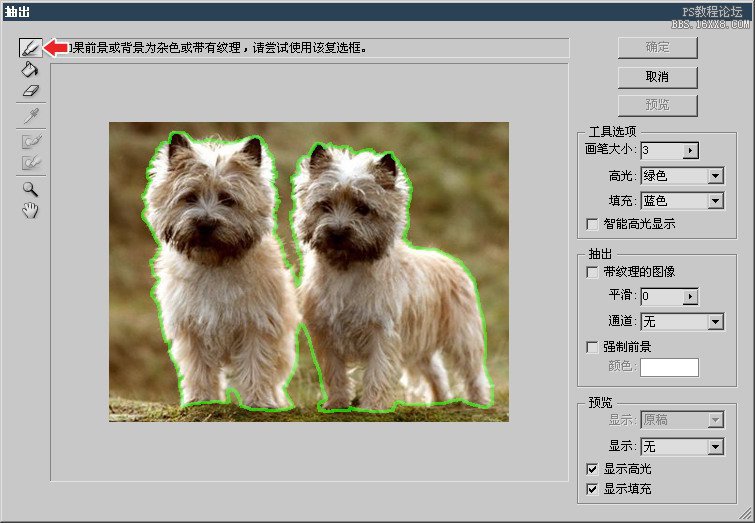Enable 带纹理的图像 checkbox
The width and height of the screenshot is (755, 523).
tap(592, 272)
